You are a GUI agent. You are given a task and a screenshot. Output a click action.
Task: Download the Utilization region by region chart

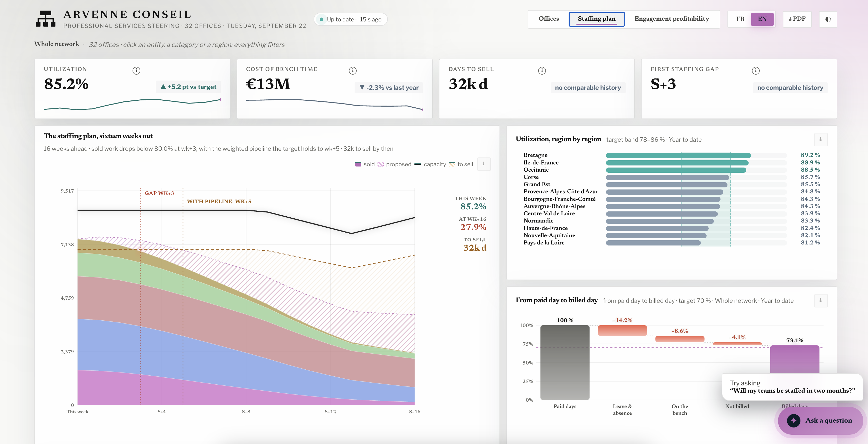[821, 139]
